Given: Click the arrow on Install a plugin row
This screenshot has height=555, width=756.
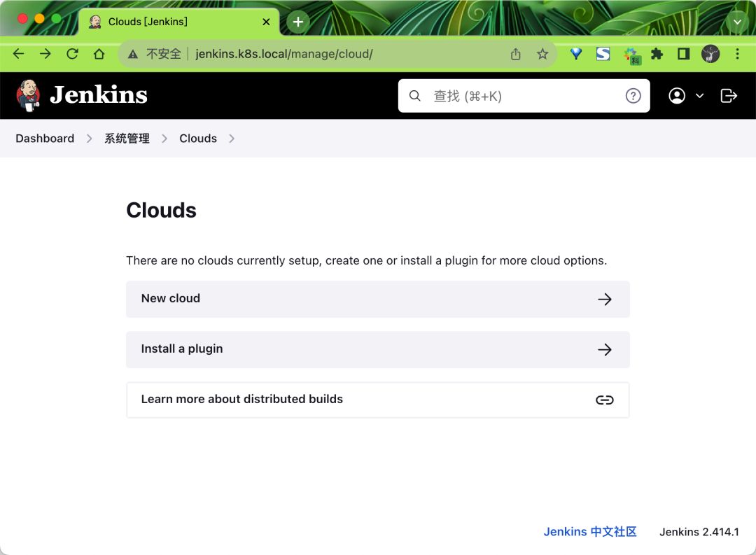Looking at the screenshot, I should [605, 350].
